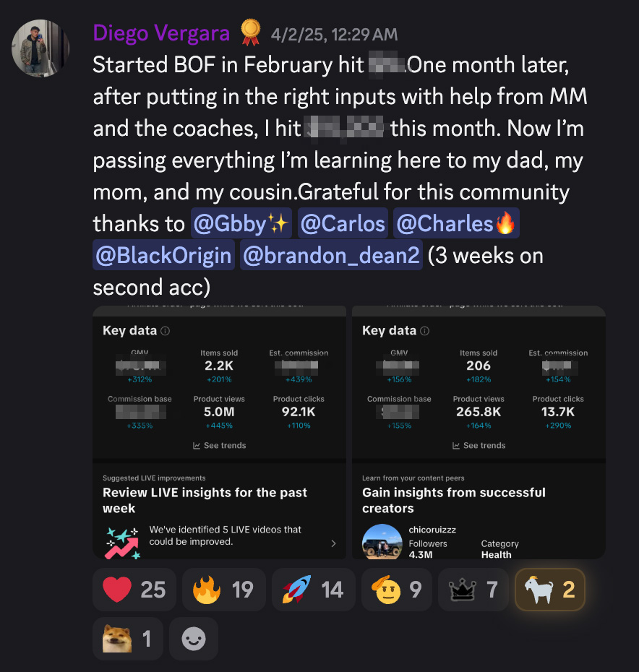Click the Key data info icon in right screenshot

point(425,331)
